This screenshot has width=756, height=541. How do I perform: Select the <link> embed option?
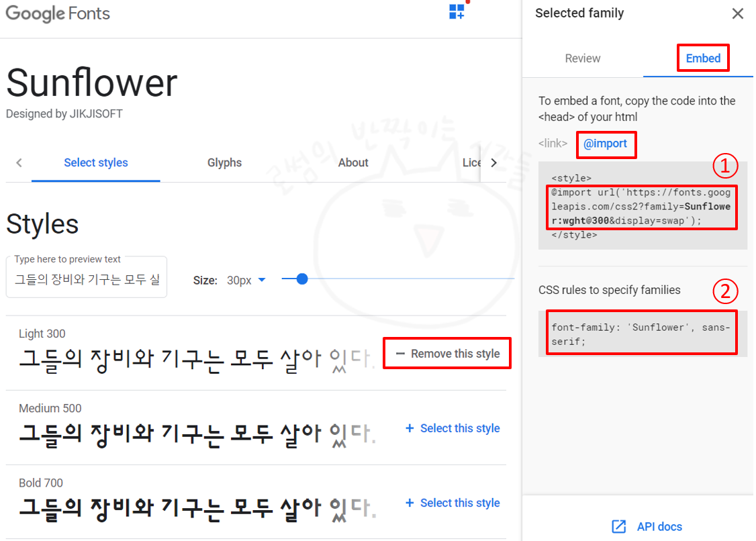click(x=553, y=143)
